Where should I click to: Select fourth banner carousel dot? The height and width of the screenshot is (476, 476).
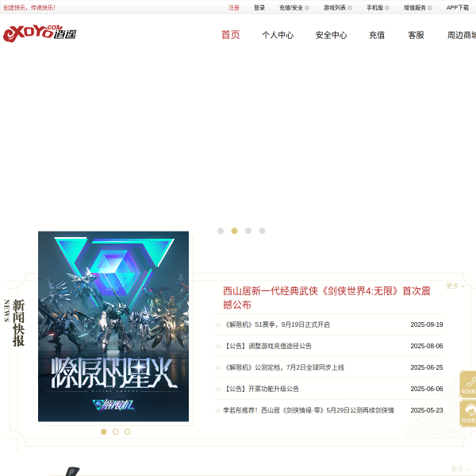(x=262, y=231)
